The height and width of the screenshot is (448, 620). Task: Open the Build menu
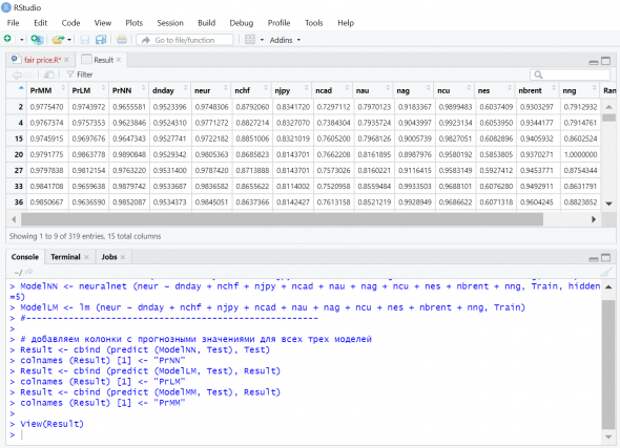(x=206, y=23)
